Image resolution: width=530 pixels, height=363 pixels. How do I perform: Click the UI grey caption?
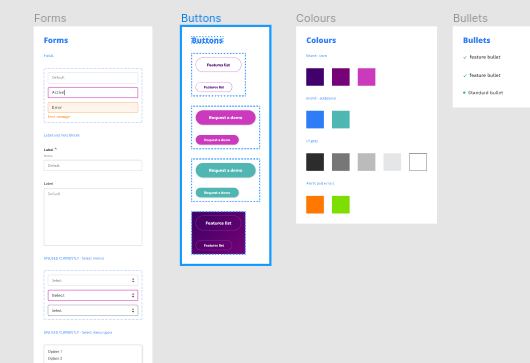[312, 141]
